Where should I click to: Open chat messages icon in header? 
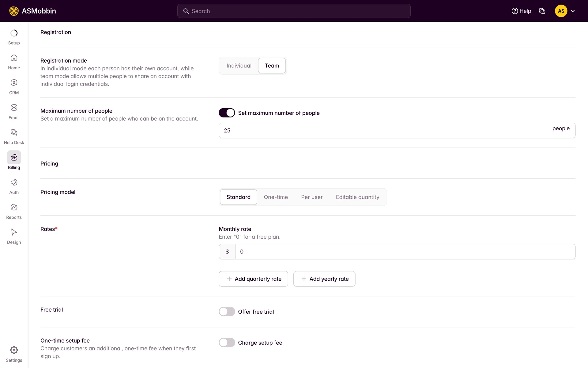tap(542, 11)
